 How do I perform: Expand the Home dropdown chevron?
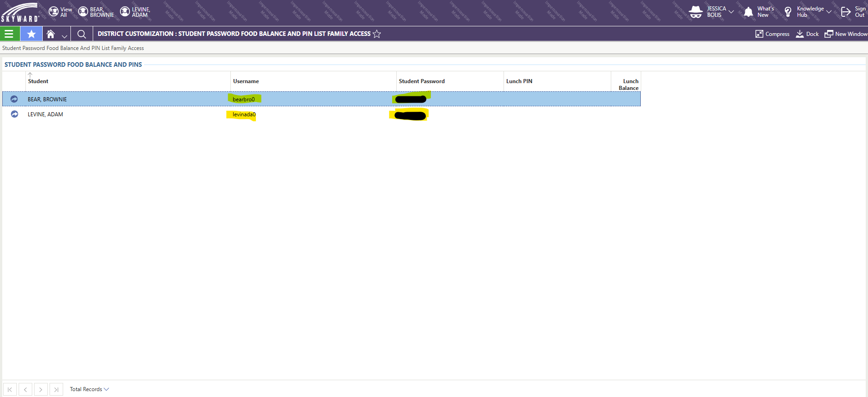[x=65, y=36]
